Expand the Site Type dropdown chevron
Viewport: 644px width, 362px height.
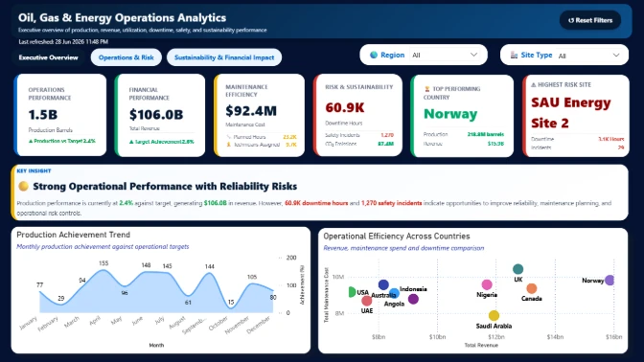615,55
